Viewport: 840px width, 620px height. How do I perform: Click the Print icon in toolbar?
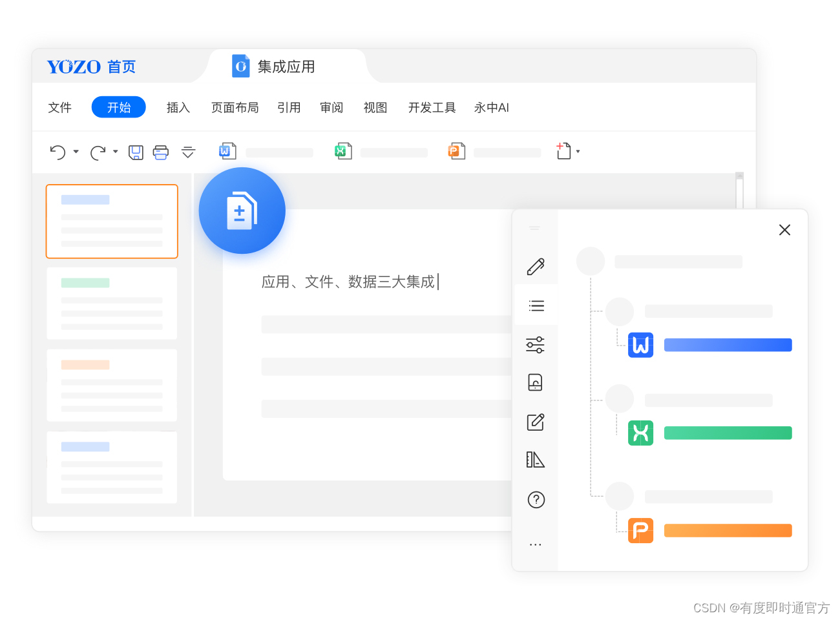pos(160,152)
